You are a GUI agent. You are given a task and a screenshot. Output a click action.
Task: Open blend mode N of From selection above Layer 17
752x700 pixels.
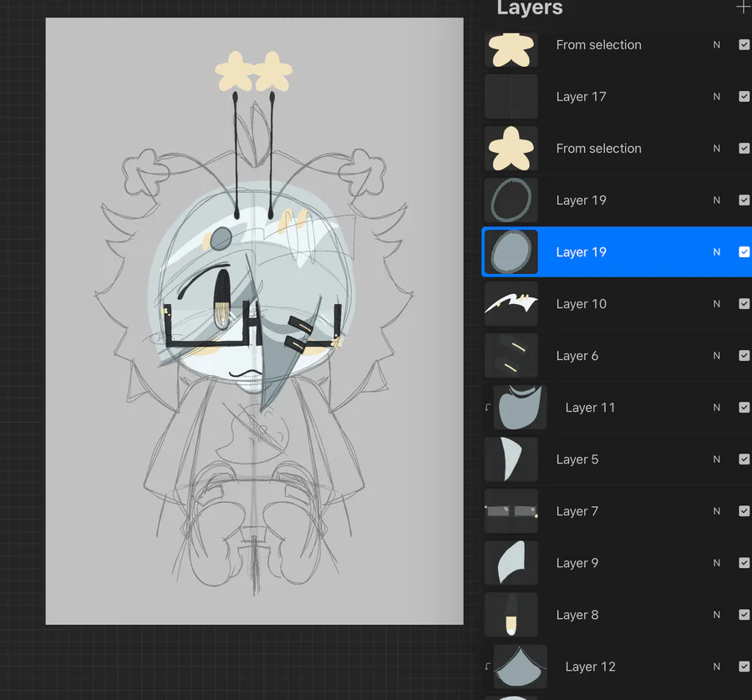pyautogui.click(x=717, y=44)
